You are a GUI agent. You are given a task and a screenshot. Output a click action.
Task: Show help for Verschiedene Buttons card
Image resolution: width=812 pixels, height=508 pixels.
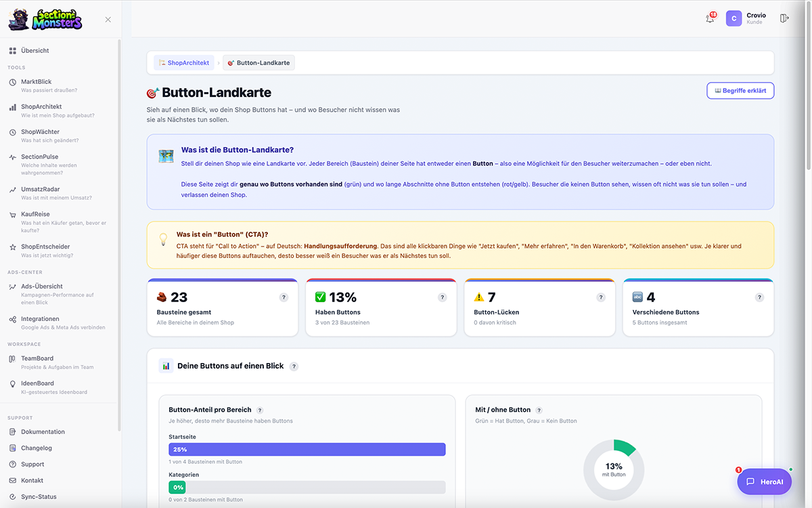point(760,297)
